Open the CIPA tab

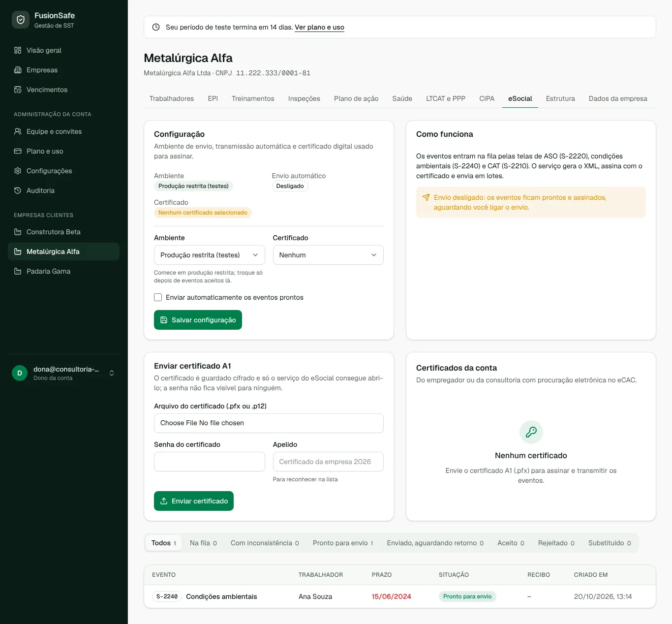(487, 98)
